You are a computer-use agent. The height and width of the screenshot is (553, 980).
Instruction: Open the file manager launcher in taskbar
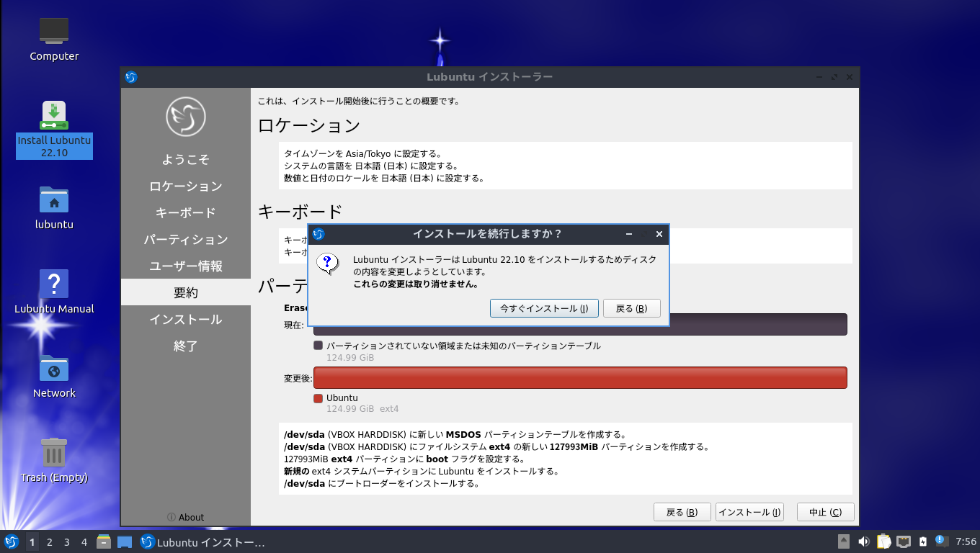coord(104,542)
